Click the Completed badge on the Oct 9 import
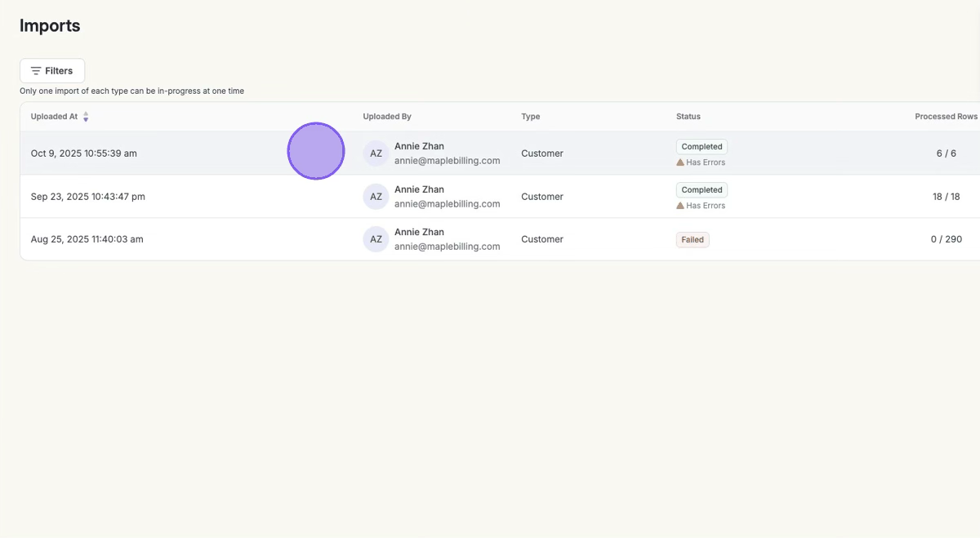The width and height of the screenshot is (980, 538). pos(702,147)
